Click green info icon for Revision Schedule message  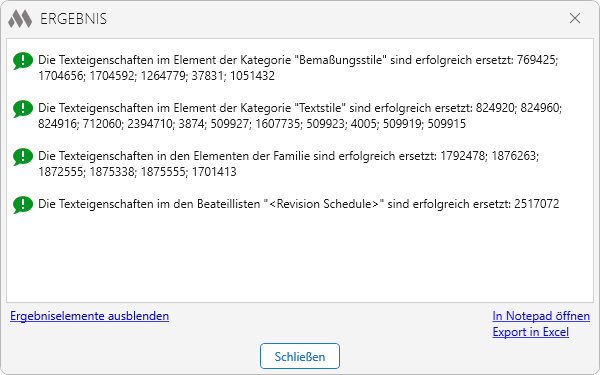tap(23, 205)
